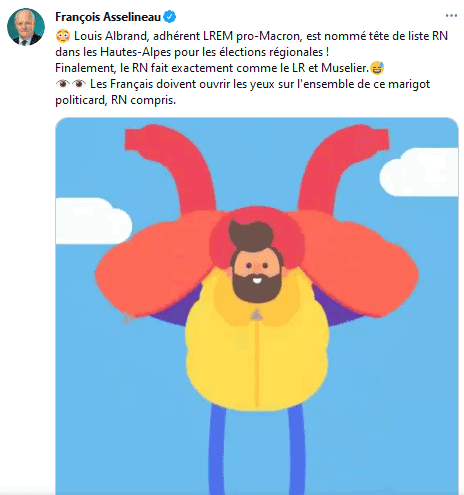Open the animated GIF image

(x=257, y=306)
